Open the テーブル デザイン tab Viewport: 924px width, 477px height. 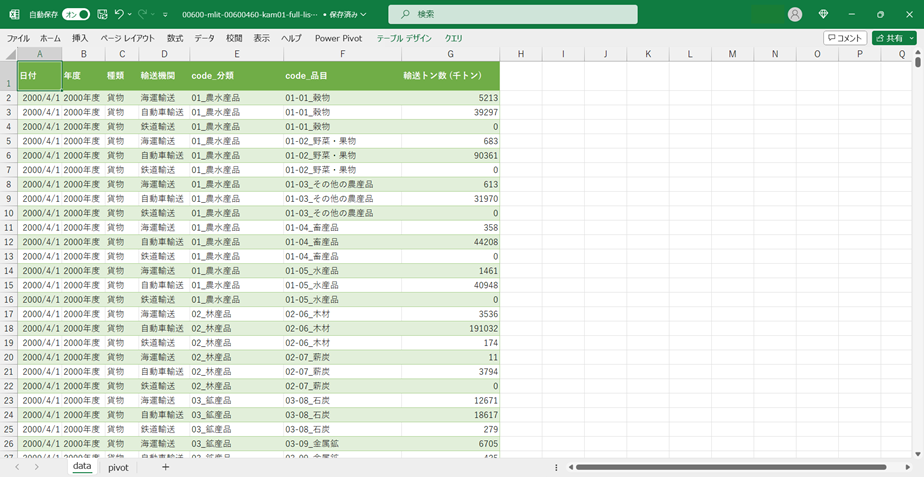[404, 38]
